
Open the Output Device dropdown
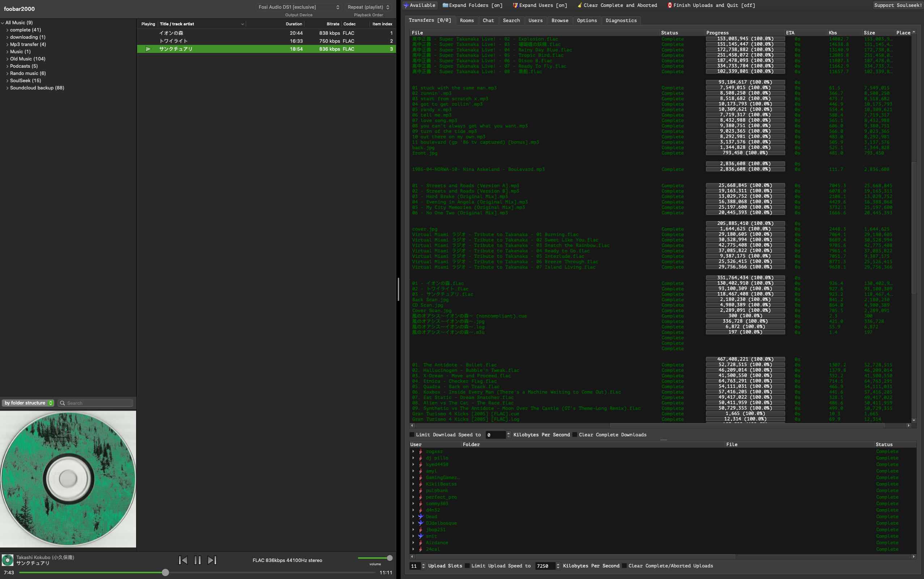coord(299,7)
